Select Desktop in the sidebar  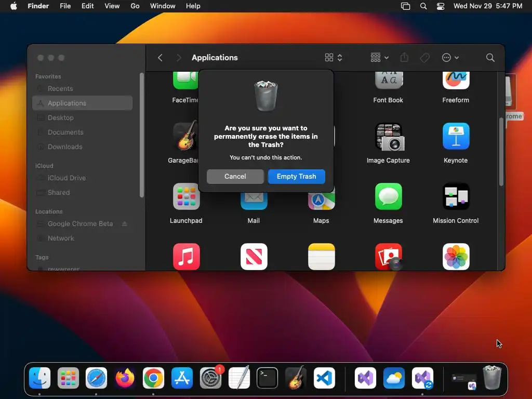point(83,118)
